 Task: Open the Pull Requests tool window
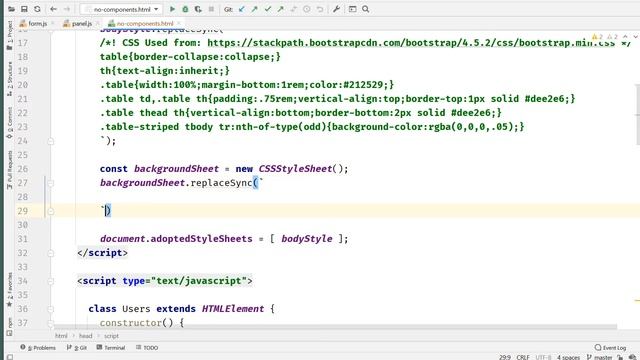(x=9, y=170)
